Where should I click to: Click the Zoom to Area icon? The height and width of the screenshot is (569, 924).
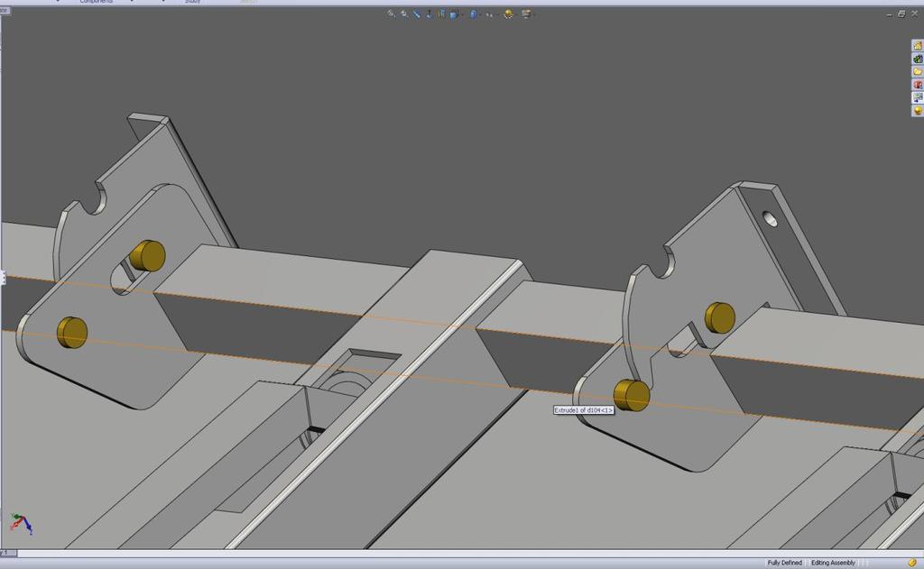[403, 14]
